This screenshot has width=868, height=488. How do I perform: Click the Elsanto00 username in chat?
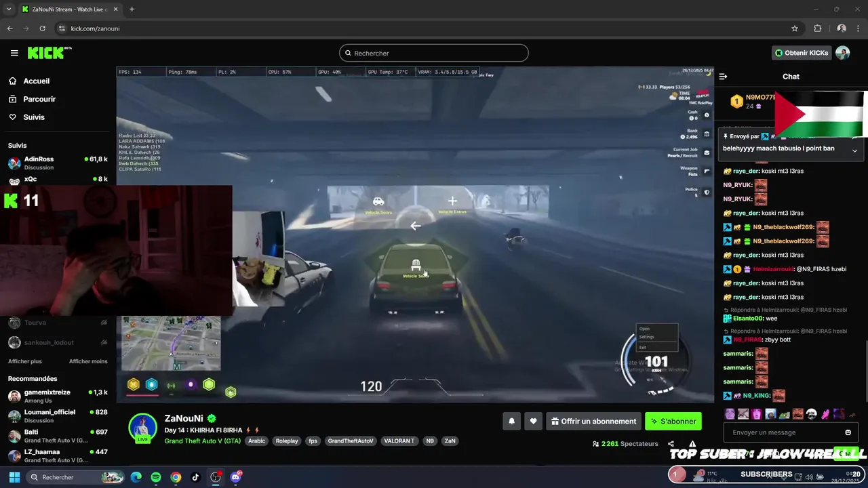pos(749,318)
